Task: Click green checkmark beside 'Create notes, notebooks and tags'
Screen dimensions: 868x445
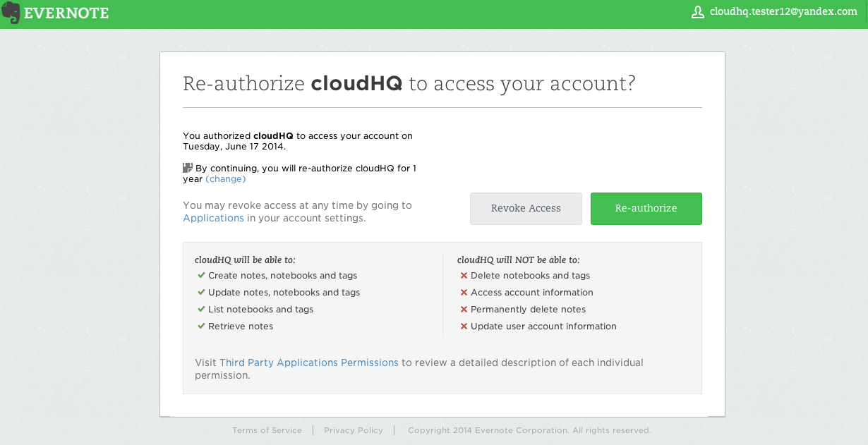Action: pos(201,275)
